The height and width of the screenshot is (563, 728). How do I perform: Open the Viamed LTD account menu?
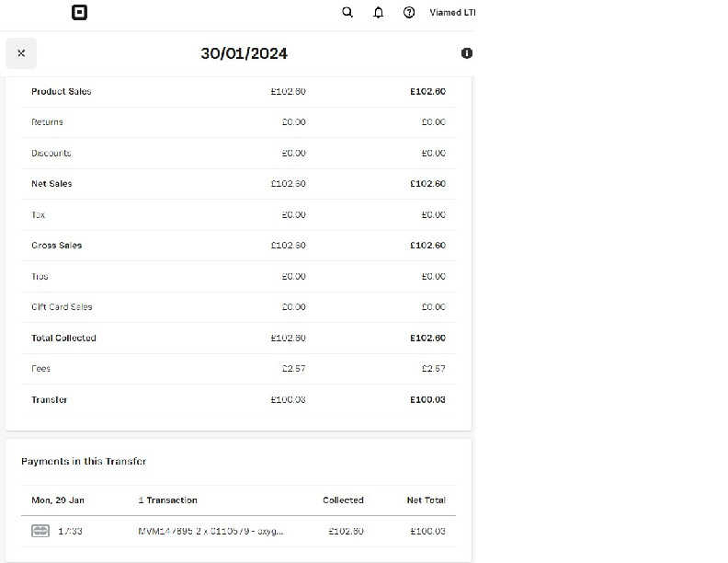click(x=451, y=13)
